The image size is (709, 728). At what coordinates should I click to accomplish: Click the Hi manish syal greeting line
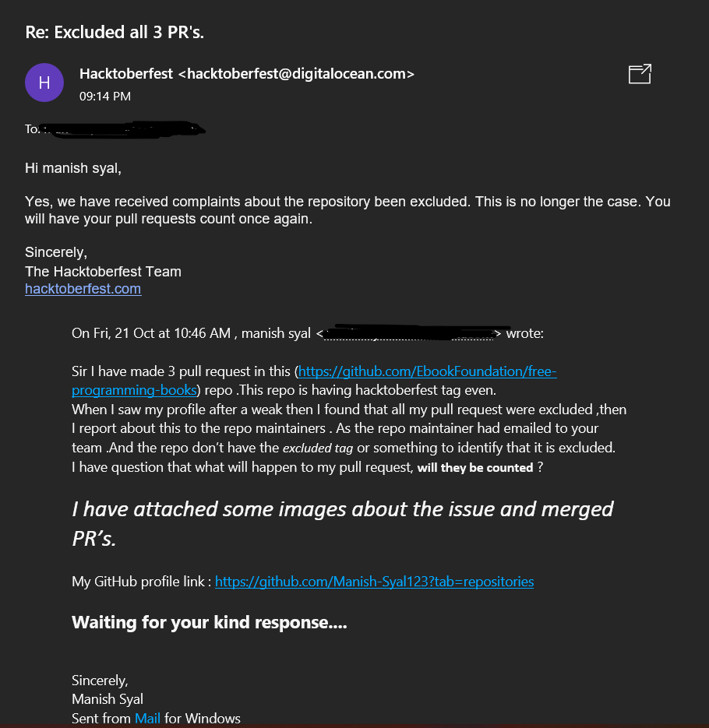click(72, 167)
